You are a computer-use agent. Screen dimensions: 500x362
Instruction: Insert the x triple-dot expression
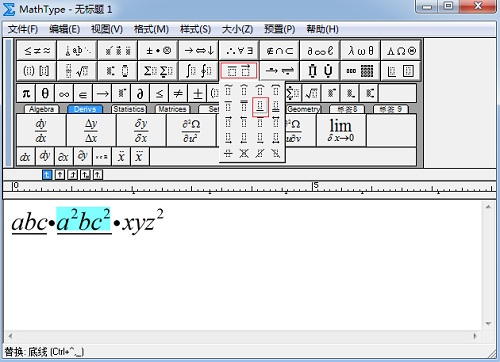pos(140,156)
